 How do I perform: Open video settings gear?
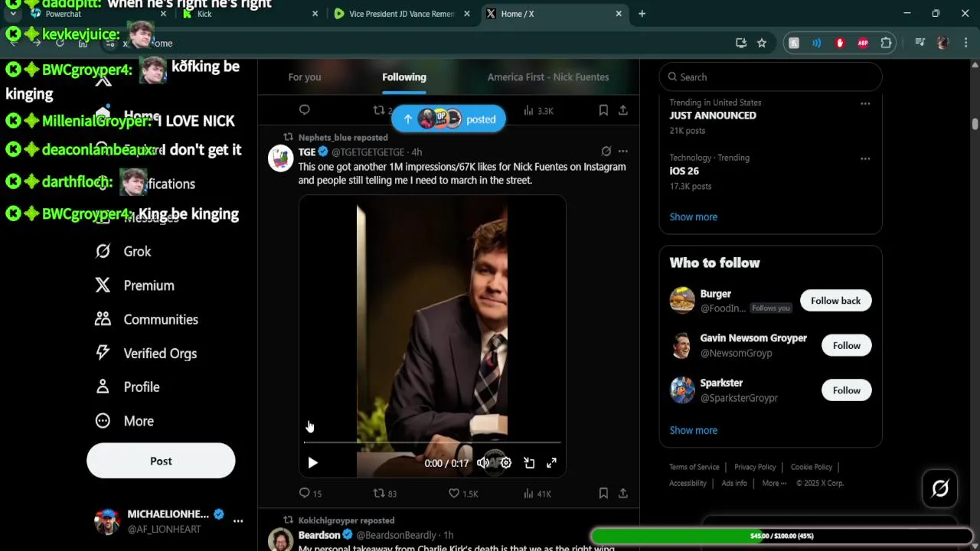[x=506, y=463]
